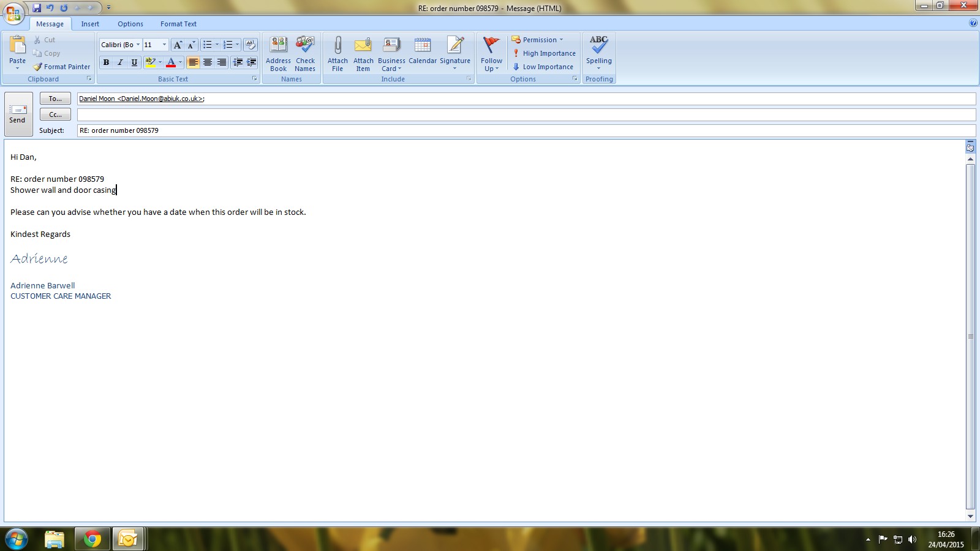The image size is (980, 551).
Task: Open the Follow Up flag menu
Action: coord(491,54)
